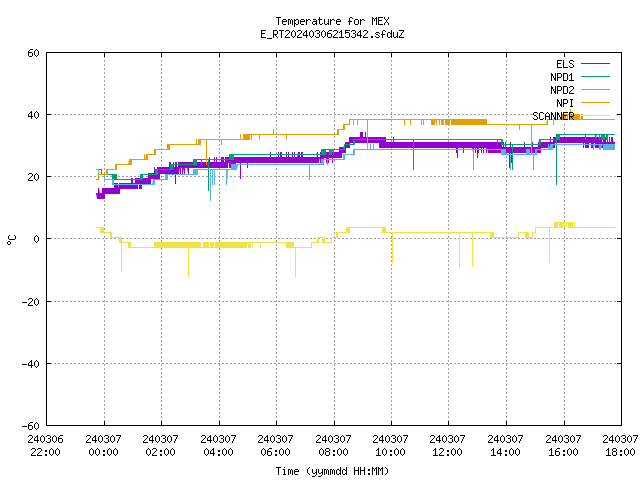Image resolution: width=640 pixels, height=480 pixels.
Task: Click the chart title 'Temperature for MEX'
Action: click(332, 21)
